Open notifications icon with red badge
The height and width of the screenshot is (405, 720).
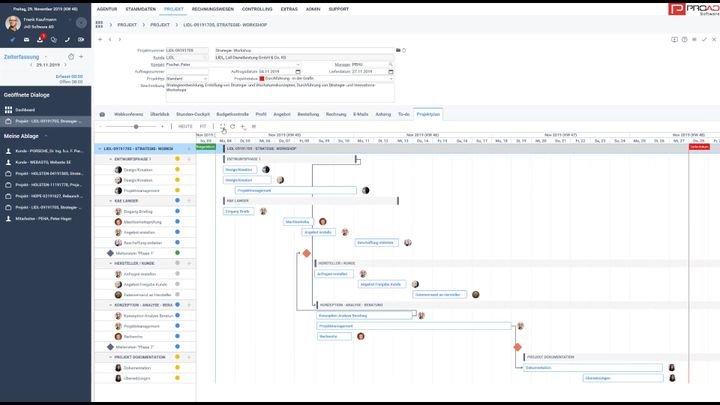[x=41, y=39]
